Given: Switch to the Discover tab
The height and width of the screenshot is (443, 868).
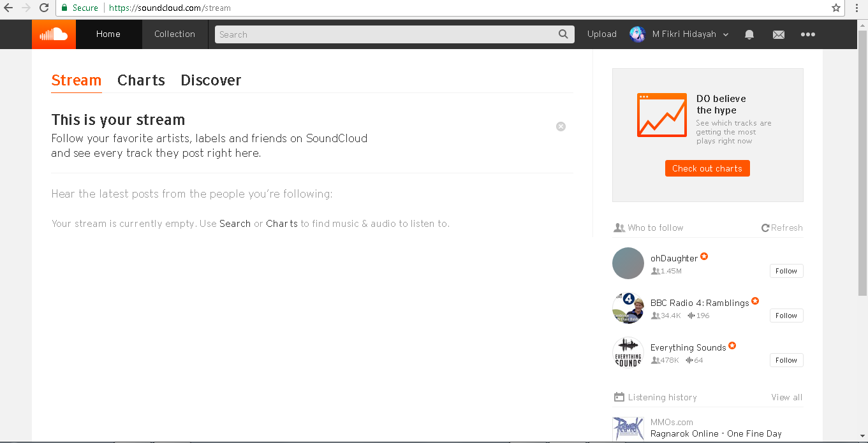Looking at the screenshot, I should tap(211, 80).
